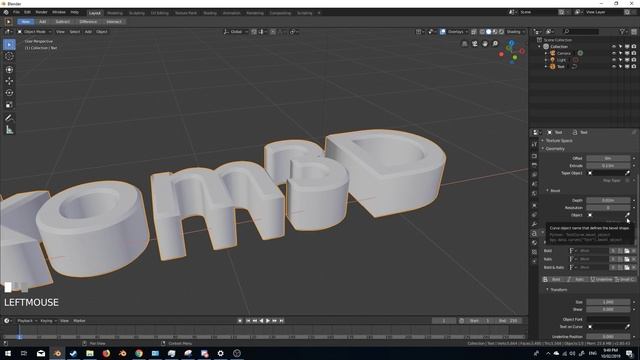
Task: Open the Object Data font tab in properties
Action: 534,233
